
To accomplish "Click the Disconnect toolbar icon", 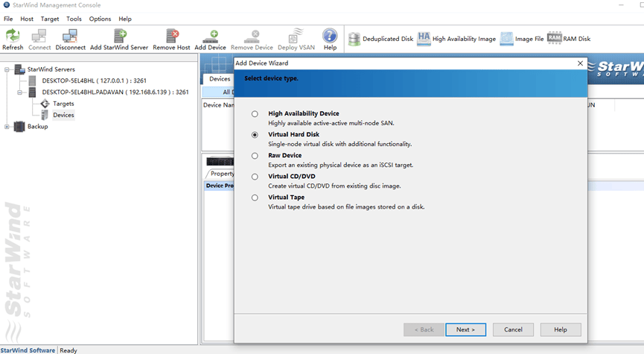I will click(70, 35).
